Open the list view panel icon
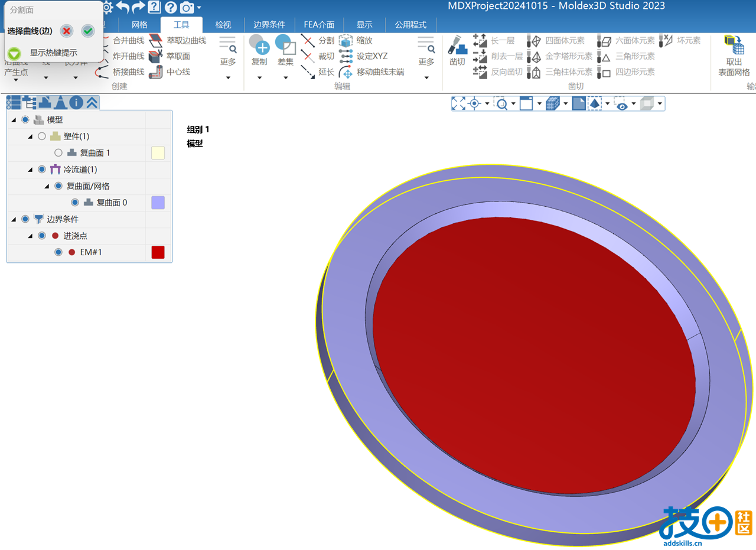Screen dimensions: 756x550 13,102
